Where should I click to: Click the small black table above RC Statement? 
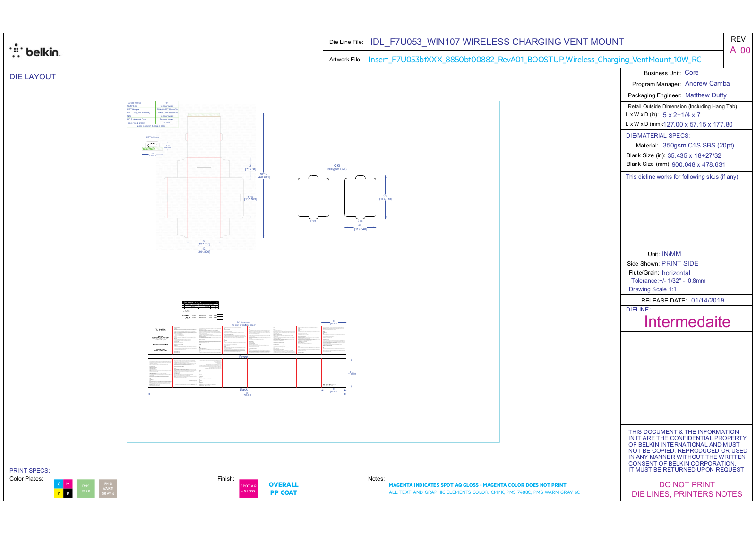(200, 304)
